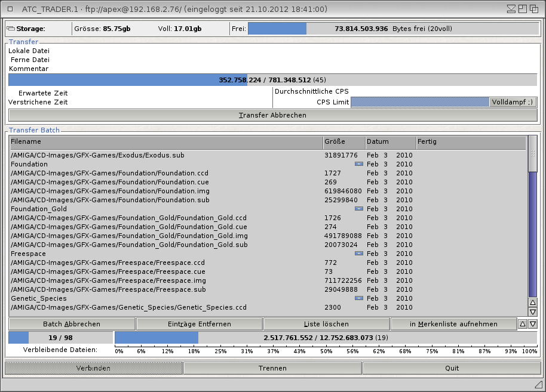Click the down triangle next to Merkenliste button

click(533, 324)
